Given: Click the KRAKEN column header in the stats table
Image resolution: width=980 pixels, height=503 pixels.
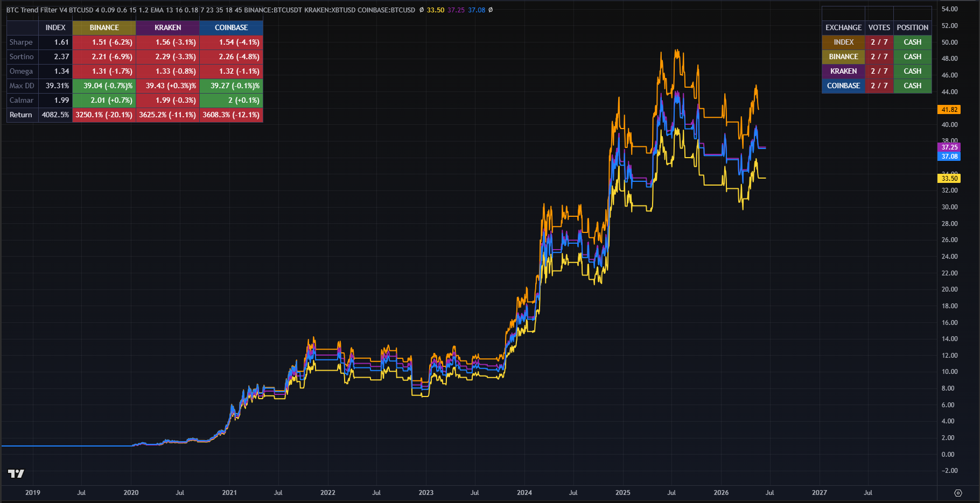Looking at the screenshot, I should [x=168, y=27].
